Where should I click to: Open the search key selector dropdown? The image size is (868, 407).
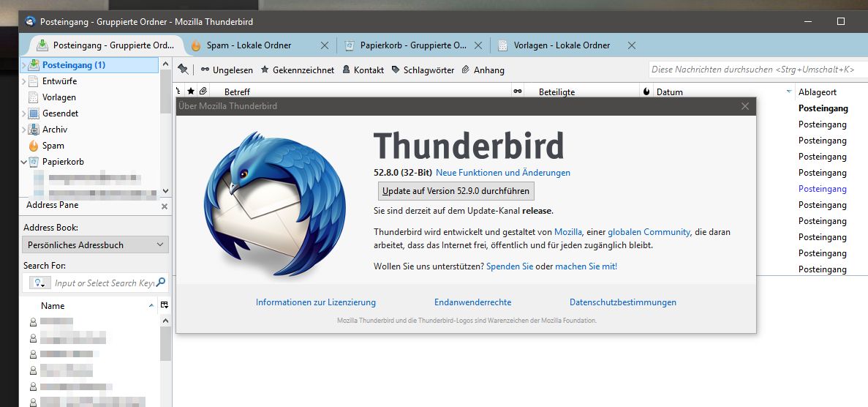point(39,283)
